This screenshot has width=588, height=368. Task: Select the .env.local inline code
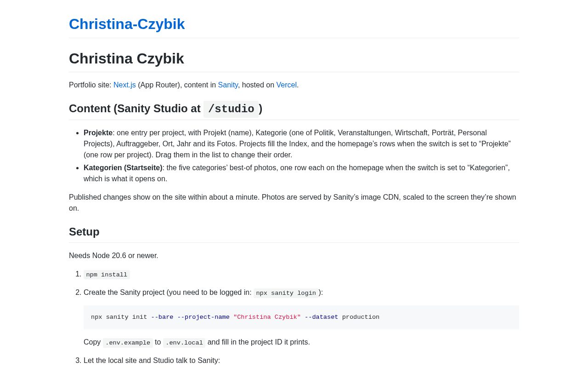tap(184, 343)
